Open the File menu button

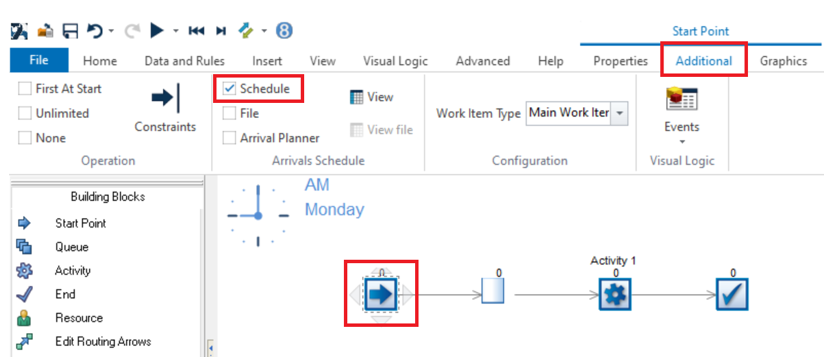39,60
